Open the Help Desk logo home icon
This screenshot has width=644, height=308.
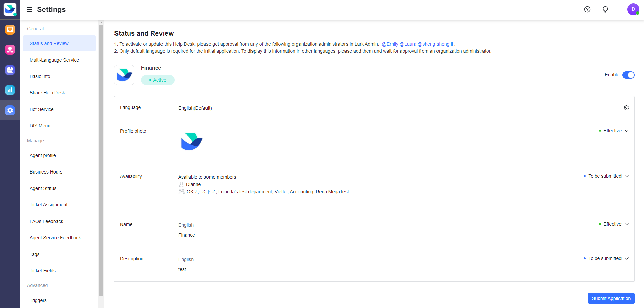pos(10,9)
